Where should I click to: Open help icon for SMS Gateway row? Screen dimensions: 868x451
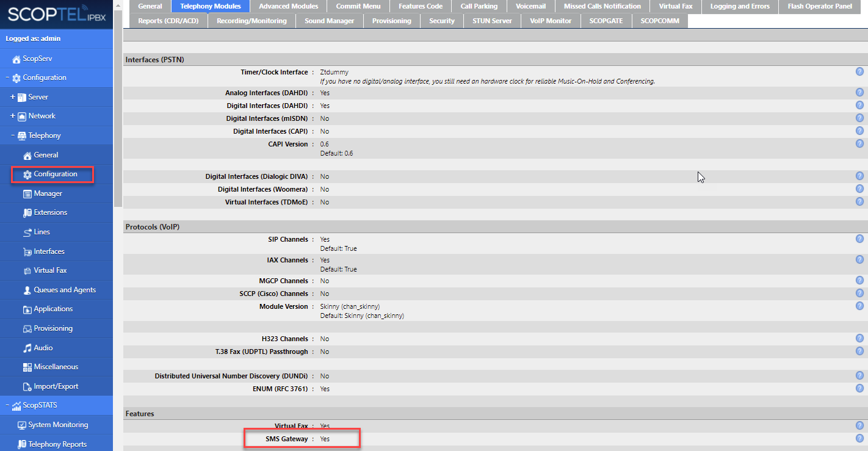pos(859,438)
